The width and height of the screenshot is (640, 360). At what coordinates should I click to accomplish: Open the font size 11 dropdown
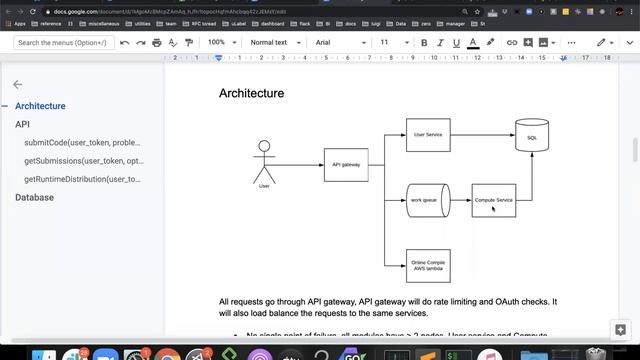pos(394,42)
